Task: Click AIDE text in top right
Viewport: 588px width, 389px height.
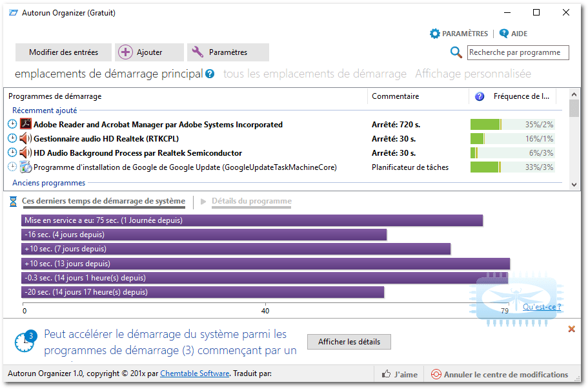Action: (x=519, y=34)
